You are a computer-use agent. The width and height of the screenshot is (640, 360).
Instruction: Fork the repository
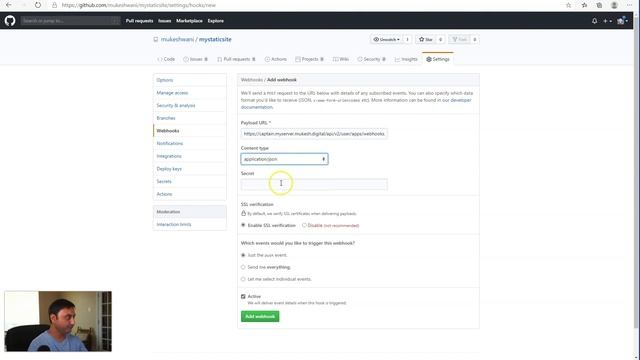(x=459, y=40)
